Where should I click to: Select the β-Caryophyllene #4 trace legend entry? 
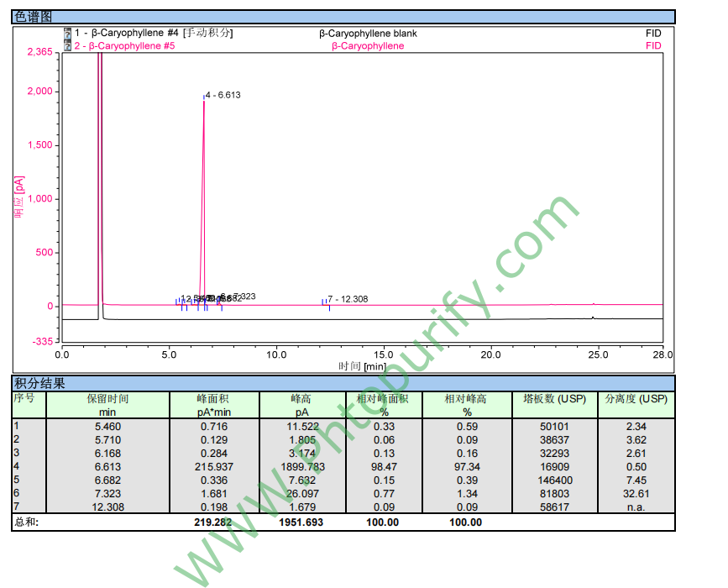[153, 34]
